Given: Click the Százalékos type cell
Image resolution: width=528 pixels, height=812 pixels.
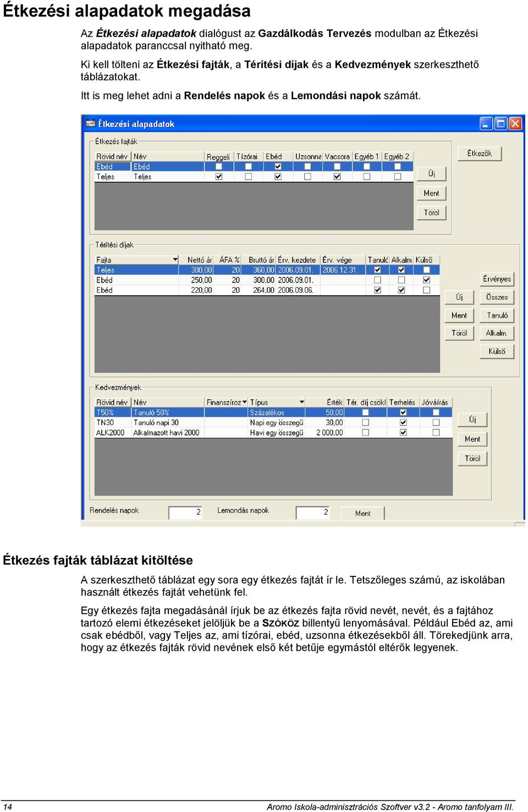Looking at the screenshot, I should (x=277, y=412).
